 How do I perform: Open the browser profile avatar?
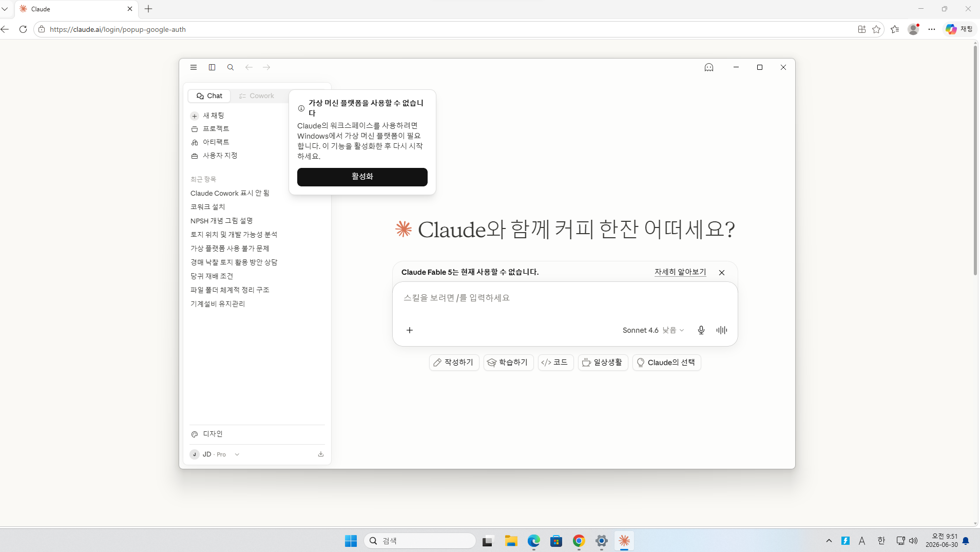pyautogui.click(x=913, y=29)
